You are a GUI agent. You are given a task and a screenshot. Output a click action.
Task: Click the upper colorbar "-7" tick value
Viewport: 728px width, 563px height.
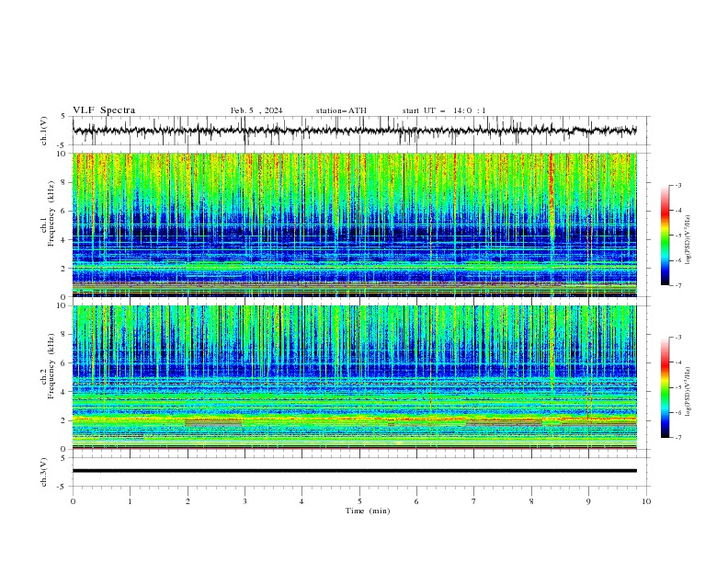(x=678, y=285)
